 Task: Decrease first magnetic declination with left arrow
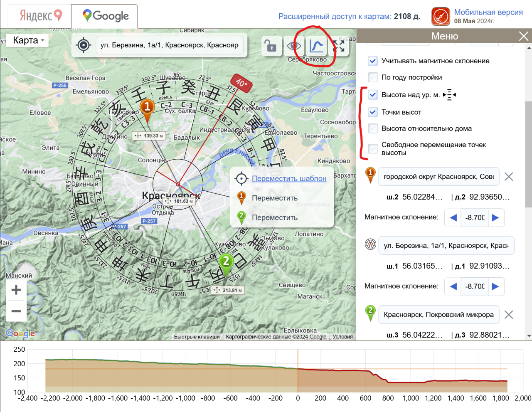coord(453,217)
